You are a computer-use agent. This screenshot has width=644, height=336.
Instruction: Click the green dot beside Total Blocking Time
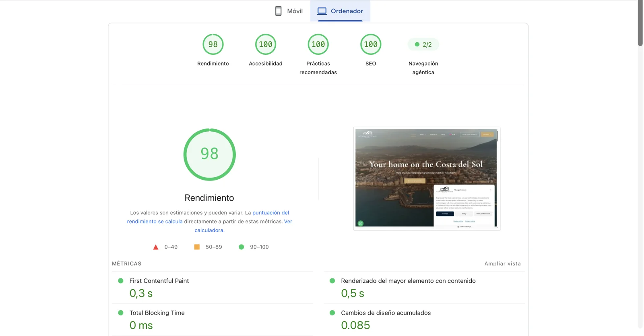(x=120, y=313)
